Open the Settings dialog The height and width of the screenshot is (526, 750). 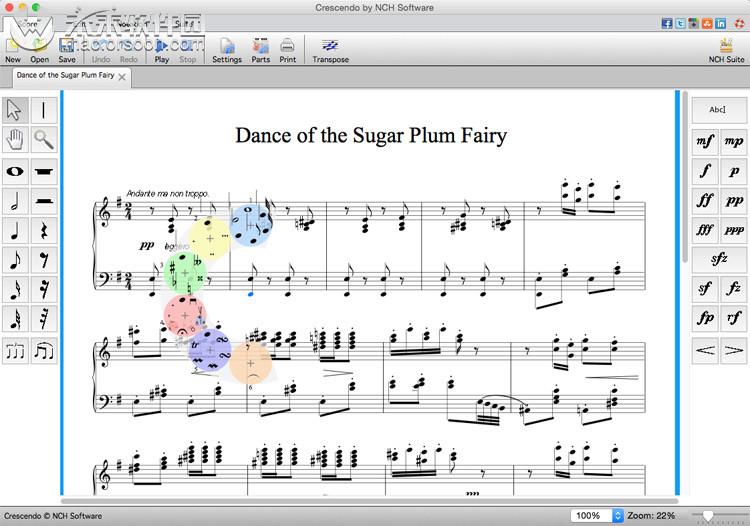(227, 51)
